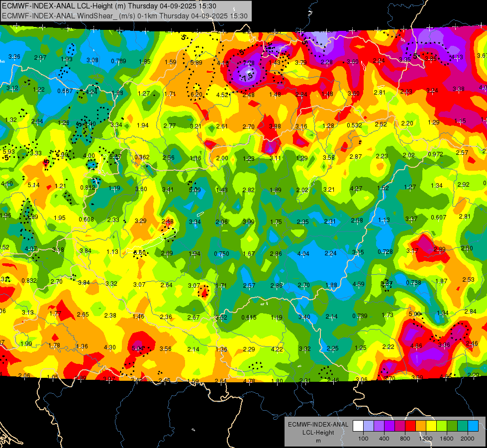Click the value '3.37' on the map
This screenshot has height=448, width=487.
(411, 219)
